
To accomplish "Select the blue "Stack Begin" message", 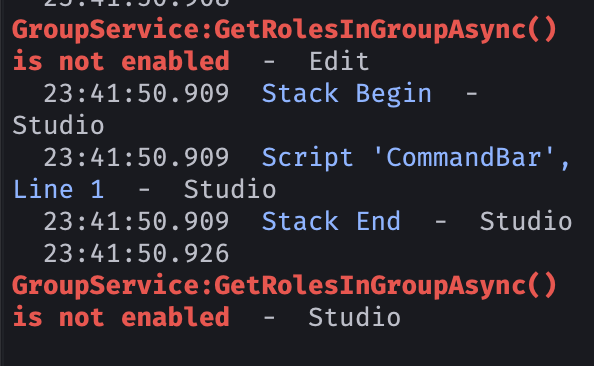I will pos(347,94).
